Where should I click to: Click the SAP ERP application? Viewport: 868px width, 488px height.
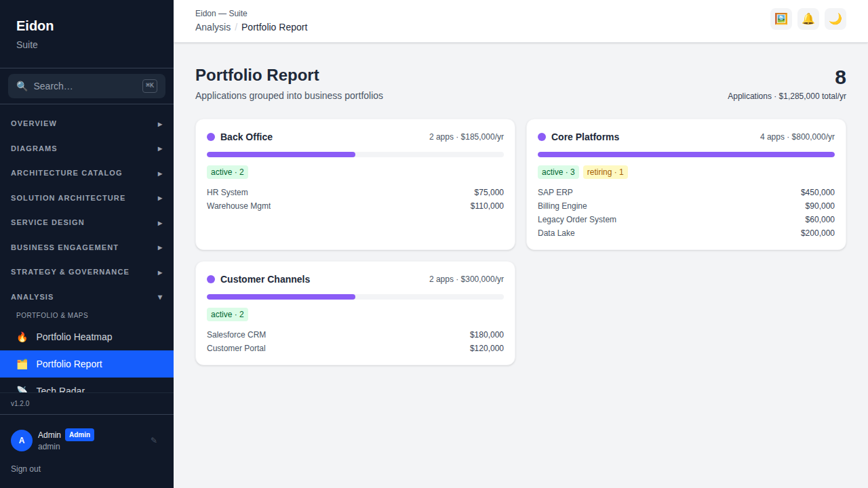point(555,192)
